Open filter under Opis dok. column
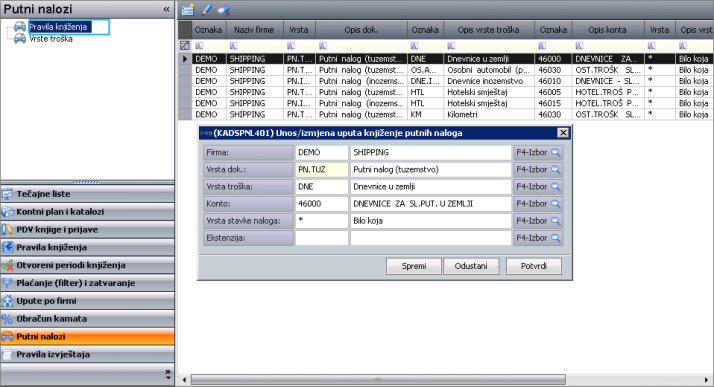Screen dimensions: 714x387 pyautogui.click(x=322, y=46)
